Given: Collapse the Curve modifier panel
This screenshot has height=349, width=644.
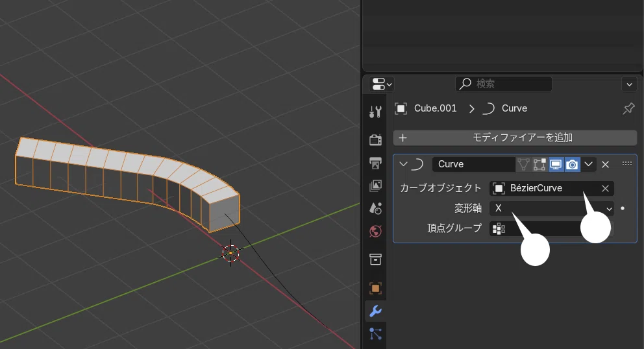Looking at the screenshot, I should point(403,164).
